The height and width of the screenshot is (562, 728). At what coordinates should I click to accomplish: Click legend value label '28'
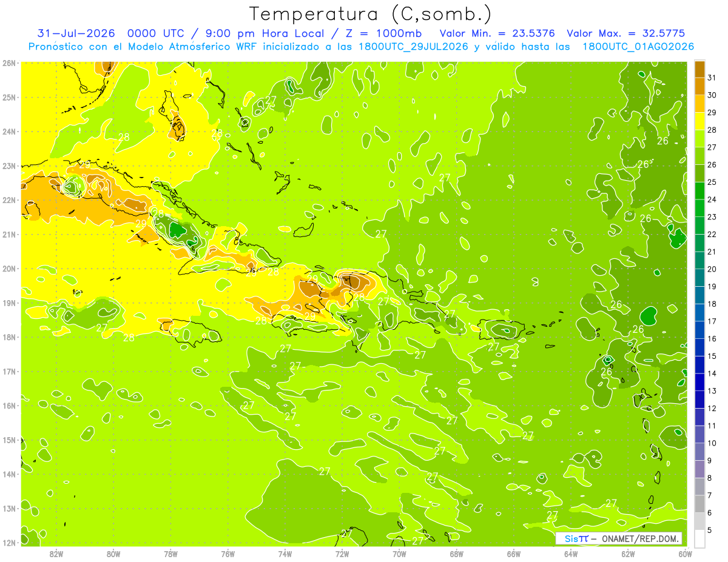point(712,130)
